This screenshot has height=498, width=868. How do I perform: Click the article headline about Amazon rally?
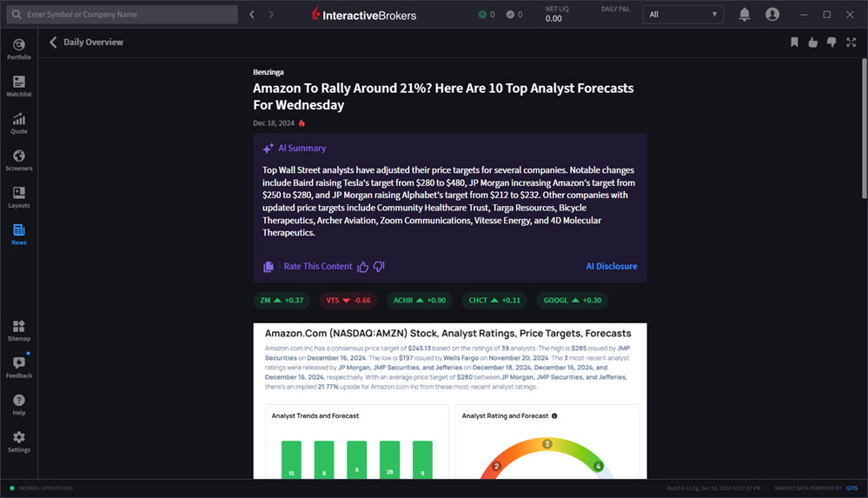[443, 96]
